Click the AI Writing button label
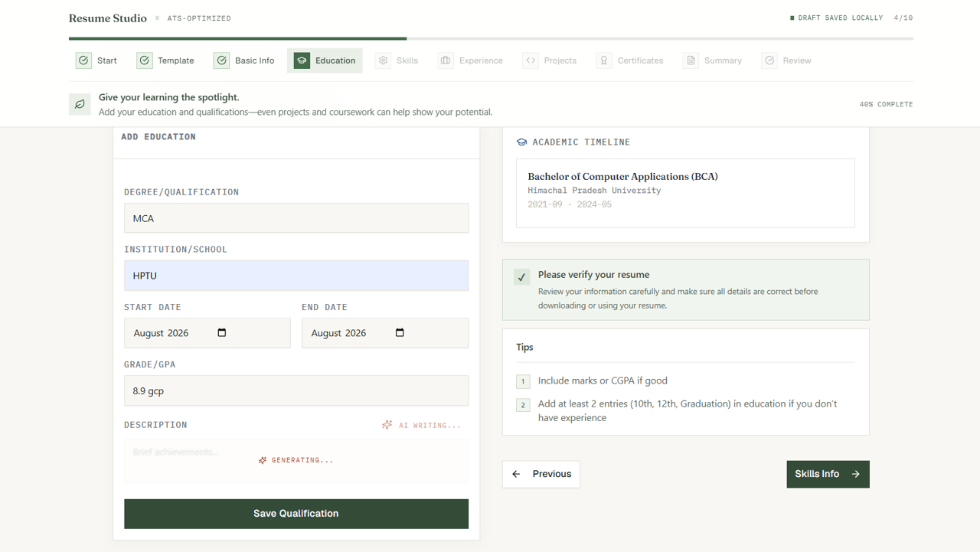The width and height of the screenshot is (980, 552). click(x=430, y=426)
